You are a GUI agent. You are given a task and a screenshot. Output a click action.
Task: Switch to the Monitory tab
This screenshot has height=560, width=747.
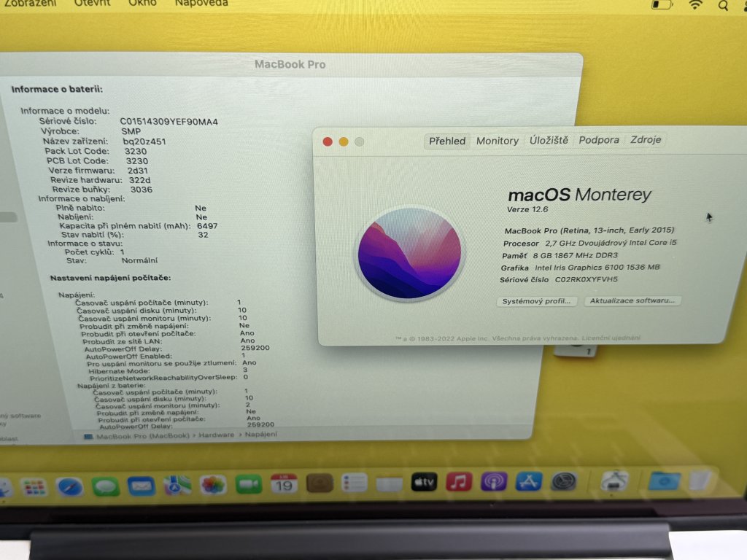click(498, 141)
